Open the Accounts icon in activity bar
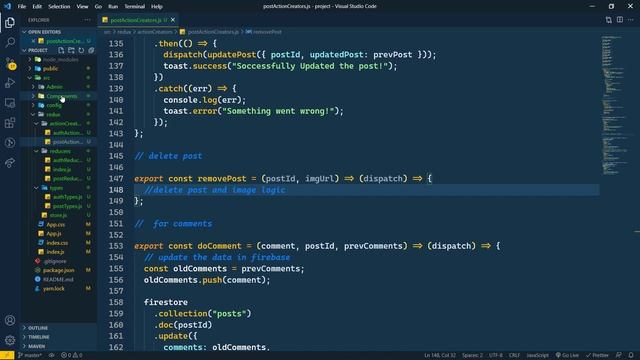This screenshot has height=360, width=640. point(10,320)
